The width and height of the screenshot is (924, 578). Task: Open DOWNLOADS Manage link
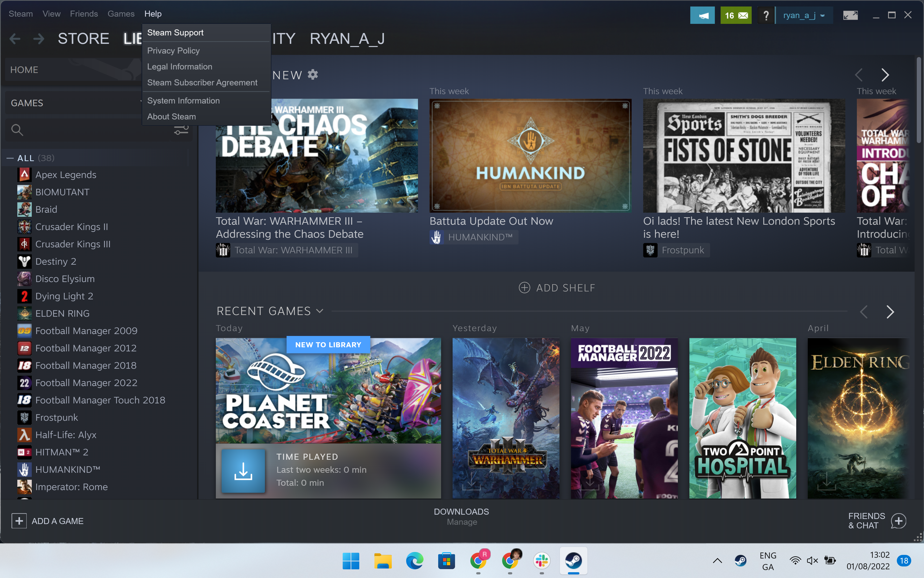[x=462, y=517]
